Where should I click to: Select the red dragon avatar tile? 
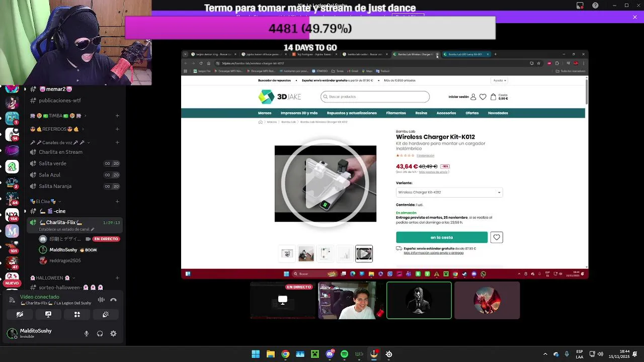pos(487,301)
